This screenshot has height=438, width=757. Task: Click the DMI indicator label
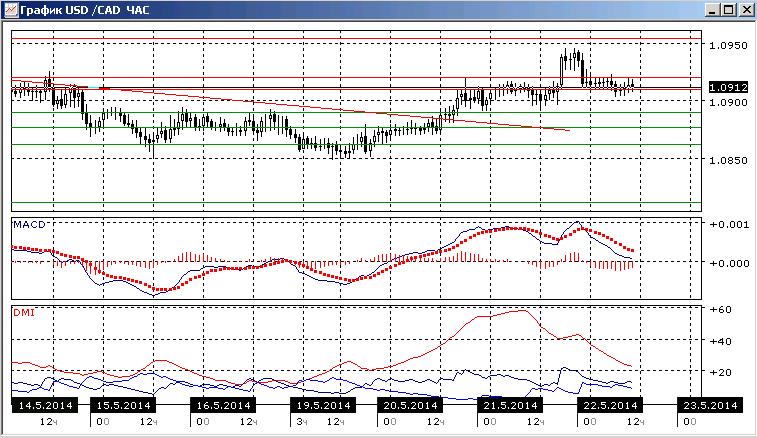coord(24,312)
